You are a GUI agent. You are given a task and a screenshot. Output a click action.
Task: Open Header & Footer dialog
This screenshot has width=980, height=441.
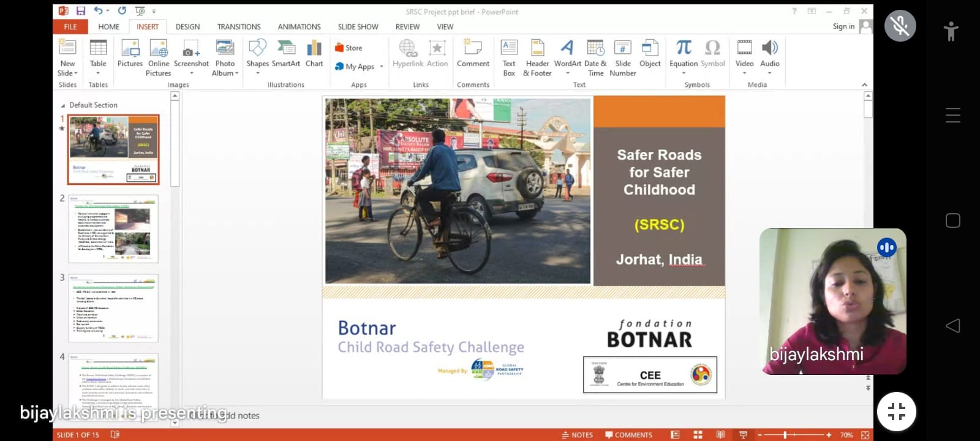(x=537, y=58)
